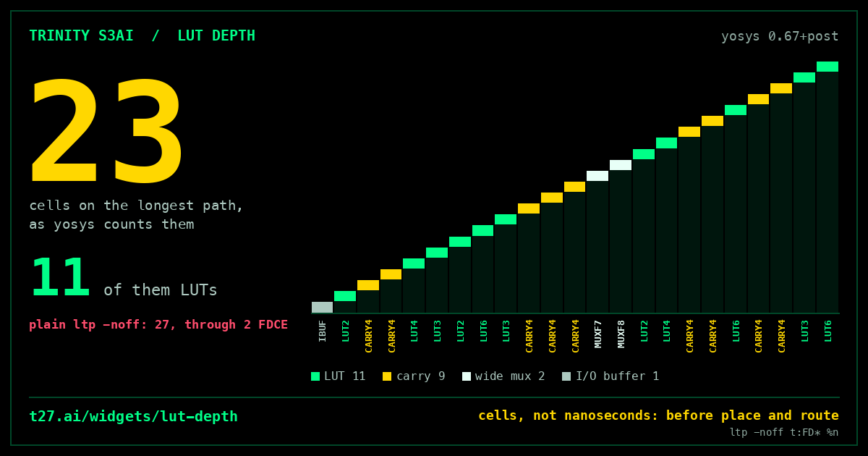
Task: Click the "TRINITY S3AI / LUT DEPTH" title
Action: [142, 35]
